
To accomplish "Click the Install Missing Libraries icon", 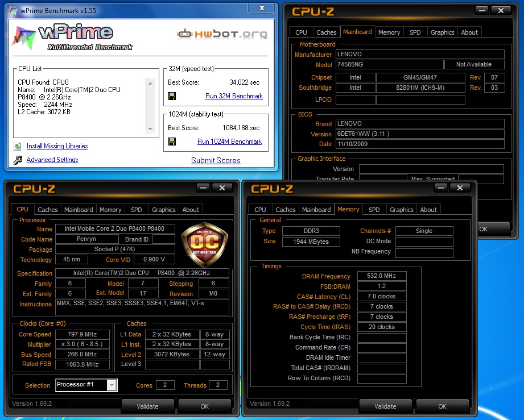I will click(18, 146).
